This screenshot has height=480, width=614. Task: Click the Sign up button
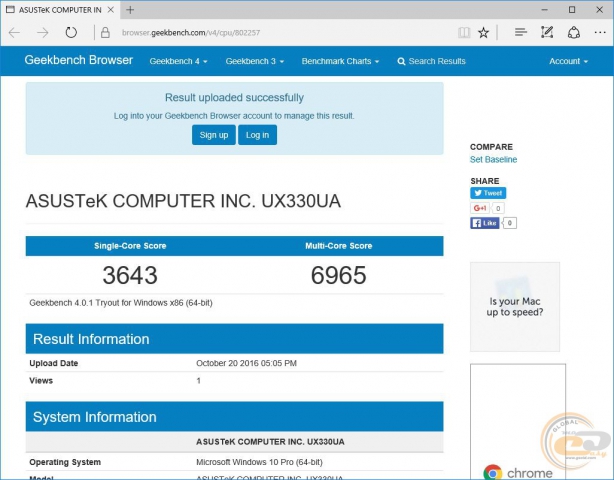click(214, 135)
